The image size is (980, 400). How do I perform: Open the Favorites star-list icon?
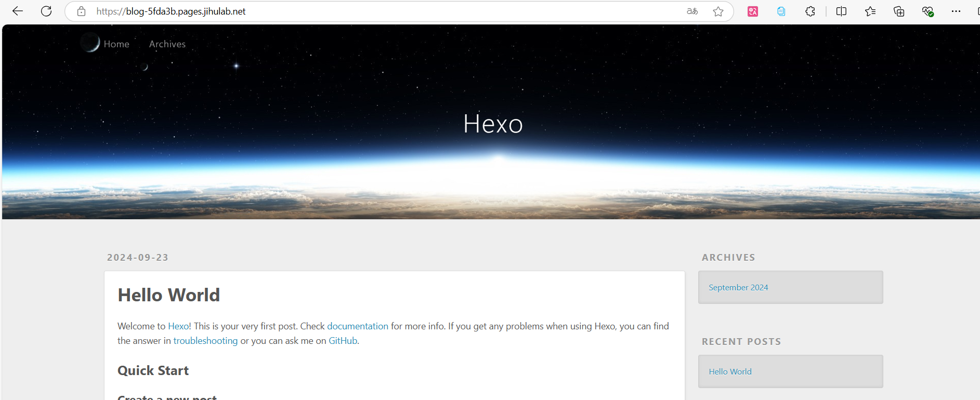coord(870,11)
